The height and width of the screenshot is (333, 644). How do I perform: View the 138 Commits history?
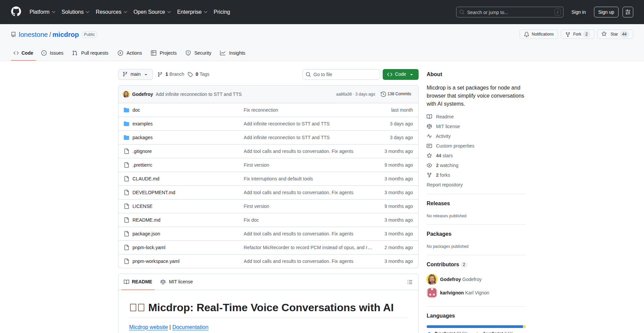(396, 94)
